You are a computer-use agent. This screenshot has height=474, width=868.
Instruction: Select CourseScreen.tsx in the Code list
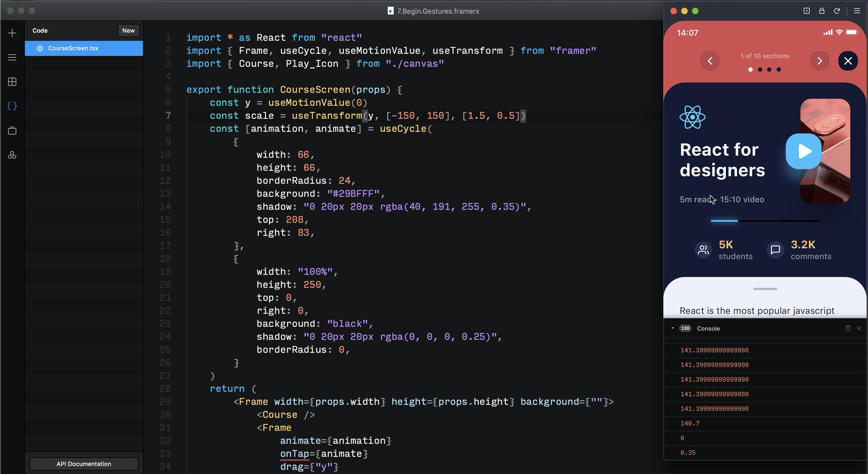coord(84,48)
